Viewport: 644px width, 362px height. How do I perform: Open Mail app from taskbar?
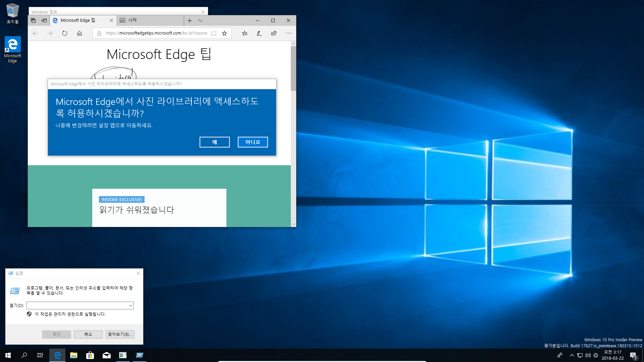tap(107, 355)
